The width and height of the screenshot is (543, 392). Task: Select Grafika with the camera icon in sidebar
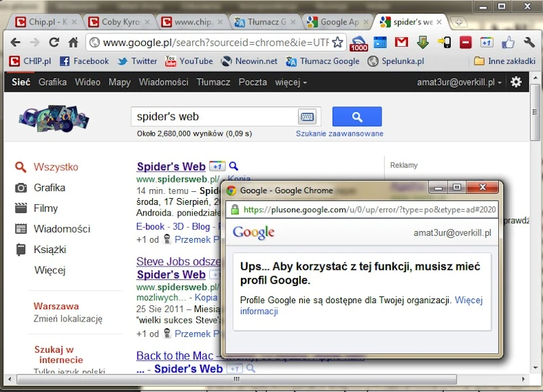[40, 188]
